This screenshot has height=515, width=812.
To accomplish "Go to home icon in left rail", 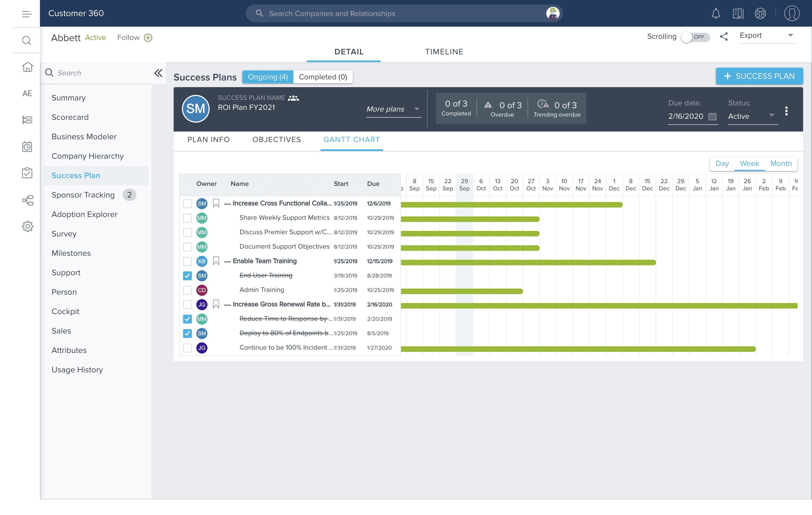I will click(27, 67).
